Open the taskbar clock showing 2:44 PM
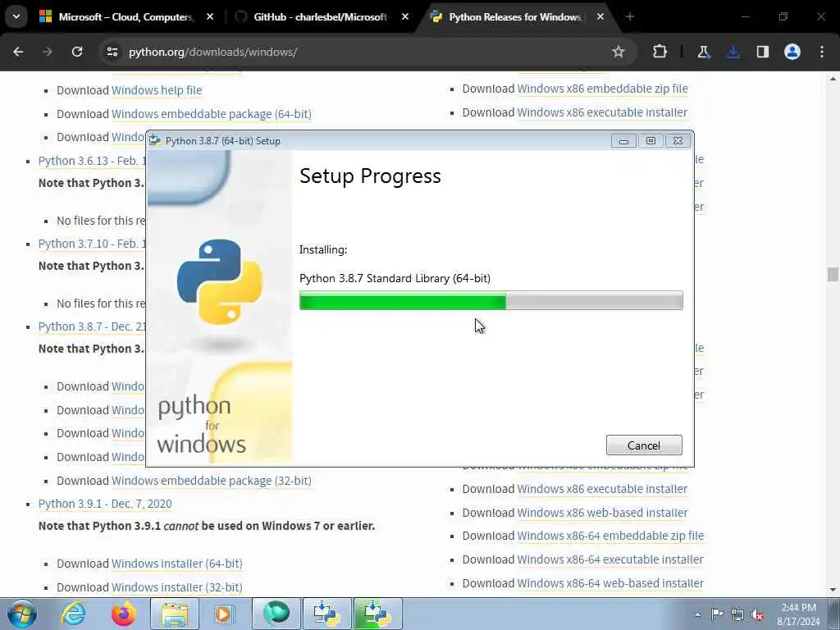Image resolution: width=840 pixels, height=630 pixels. 798,614
